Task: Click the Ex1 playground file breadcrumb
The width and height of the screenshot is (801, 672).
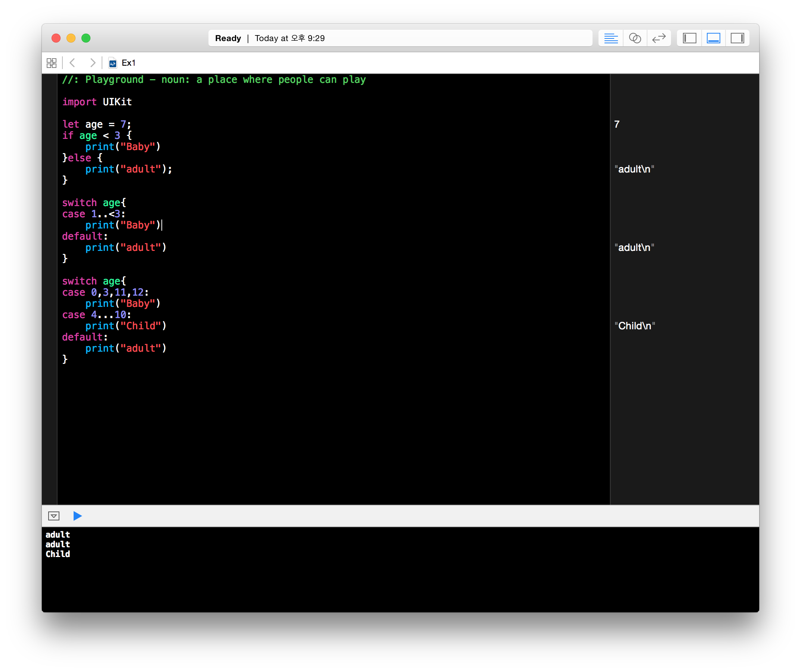Action: [129, 63]
